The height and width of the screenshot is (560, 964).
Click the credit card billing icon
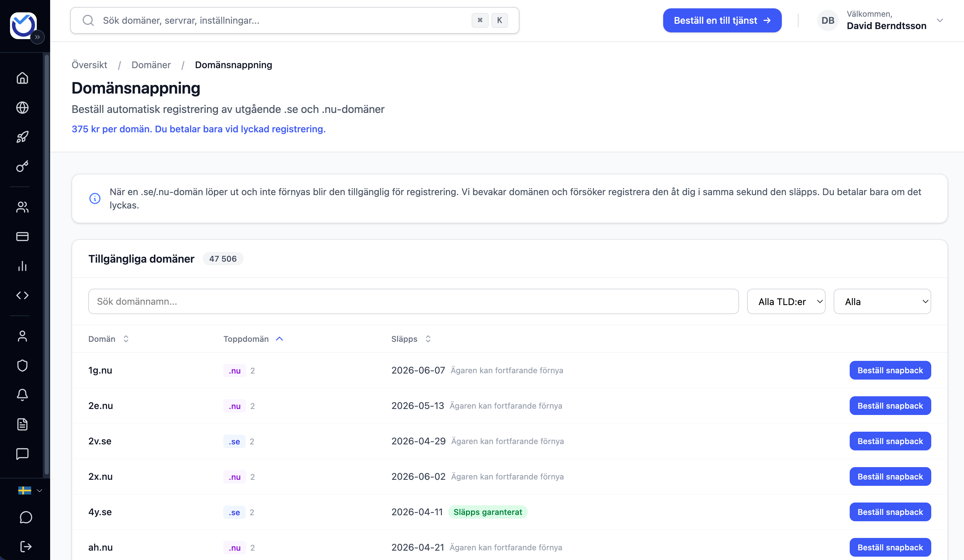point(22,236)
